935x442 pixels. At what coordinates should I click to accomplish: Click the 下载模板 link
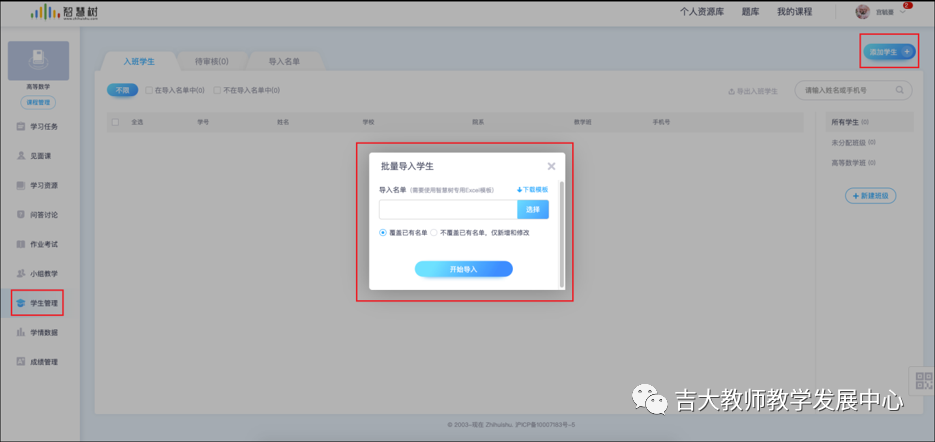(532, 190)
